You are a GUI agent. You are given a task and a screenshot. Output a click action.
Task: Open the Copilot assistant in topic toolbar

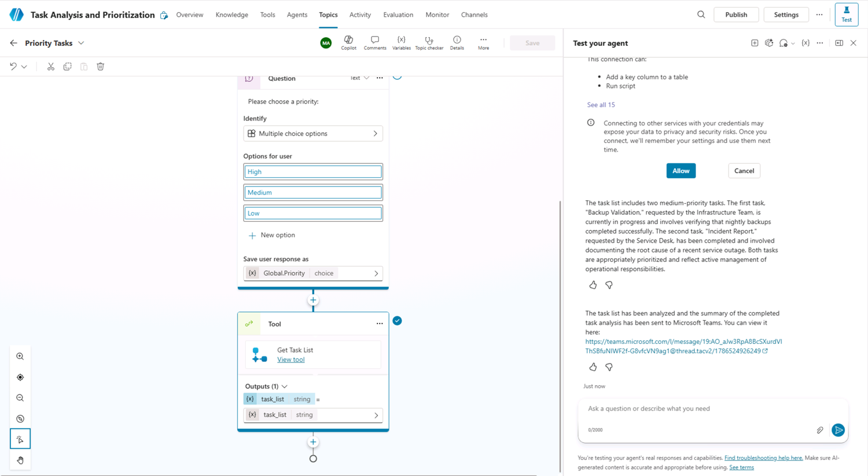(348, 43)
